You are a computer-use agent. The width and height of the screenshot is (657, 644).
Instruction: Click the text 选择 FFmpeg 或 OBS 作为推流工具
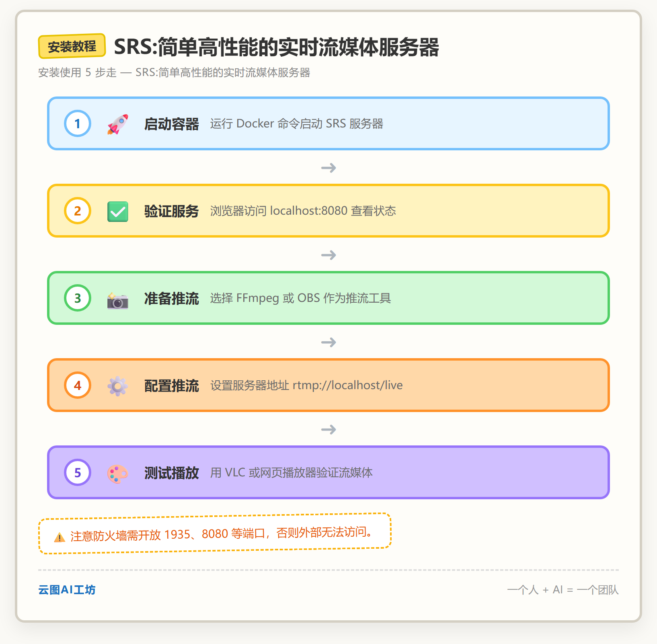[x=301, y=298]
